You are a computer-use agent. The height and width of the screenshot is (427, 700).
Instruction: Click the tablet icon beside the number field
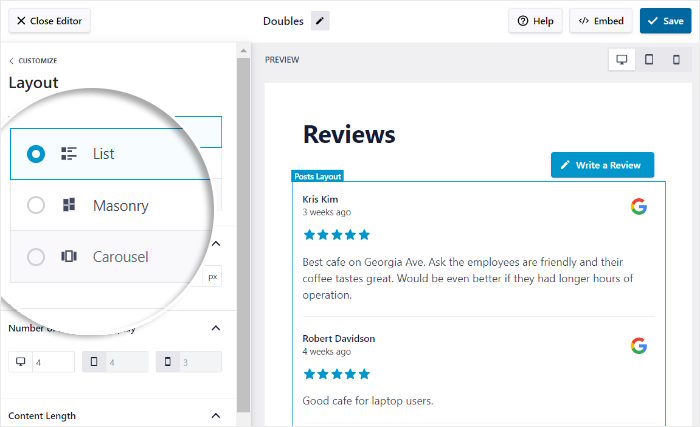(94, 362)
